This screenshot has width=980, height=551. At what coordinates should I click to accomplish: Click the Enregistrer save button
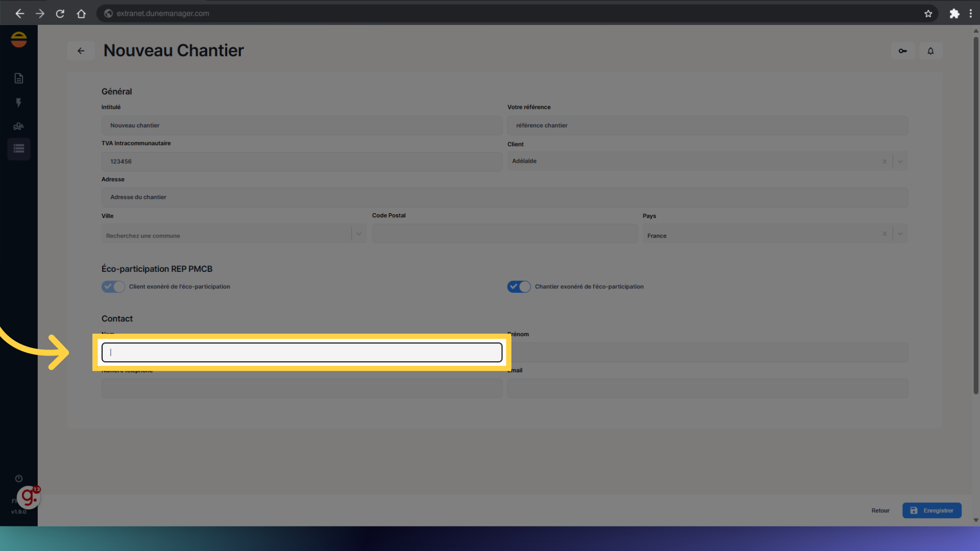pos(932,511)
